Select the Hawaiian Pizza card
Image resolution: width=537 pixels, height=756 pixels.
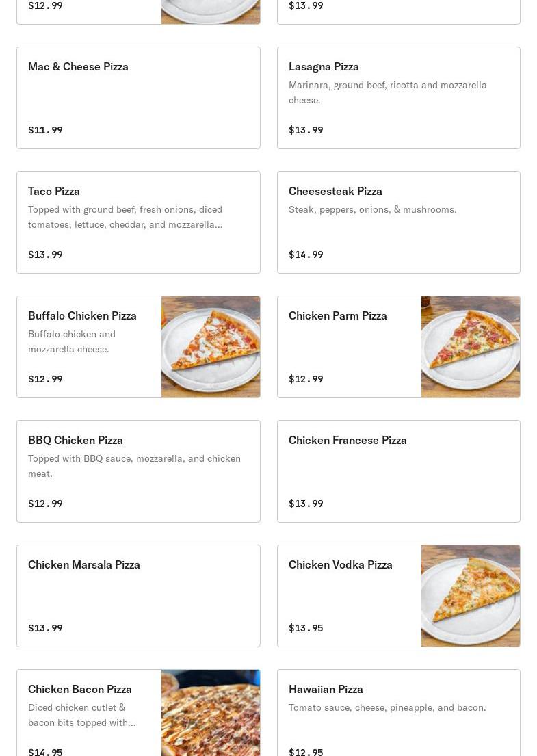point(399,713)
